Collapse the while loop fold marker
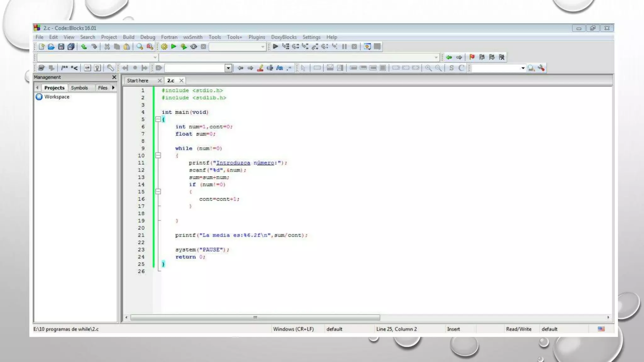Image resolution: width=644 pixels, height=362 pixels. click(158, 156)
